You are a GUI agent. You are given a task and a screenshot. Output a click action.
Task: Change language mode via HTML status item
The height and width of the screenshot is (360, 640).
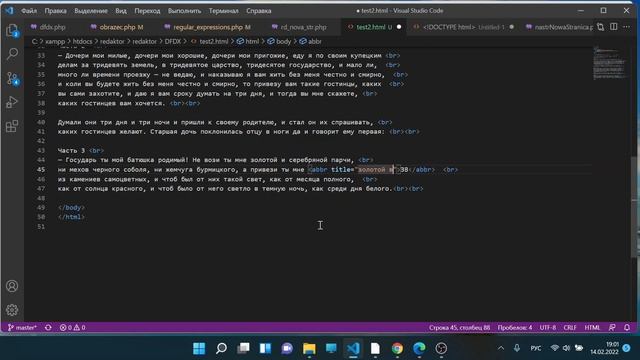pyautogui.click(x=592, y=327)
